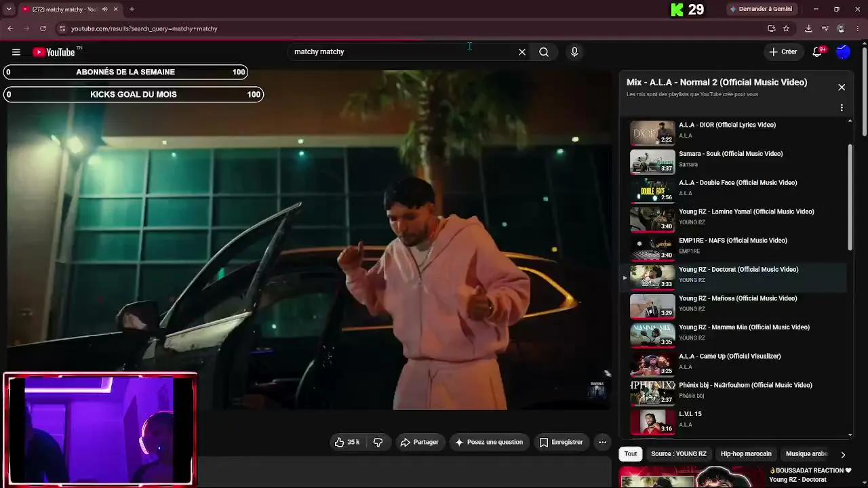Open the YouTube account avatar menu
The height and width of the screenshot is (488, 868).
[x=843, y=52]
